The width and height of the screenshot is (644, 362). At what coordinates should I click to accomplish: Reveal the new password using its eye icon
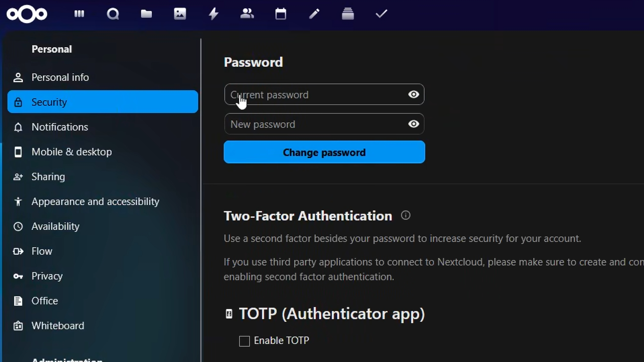(414, 124)
